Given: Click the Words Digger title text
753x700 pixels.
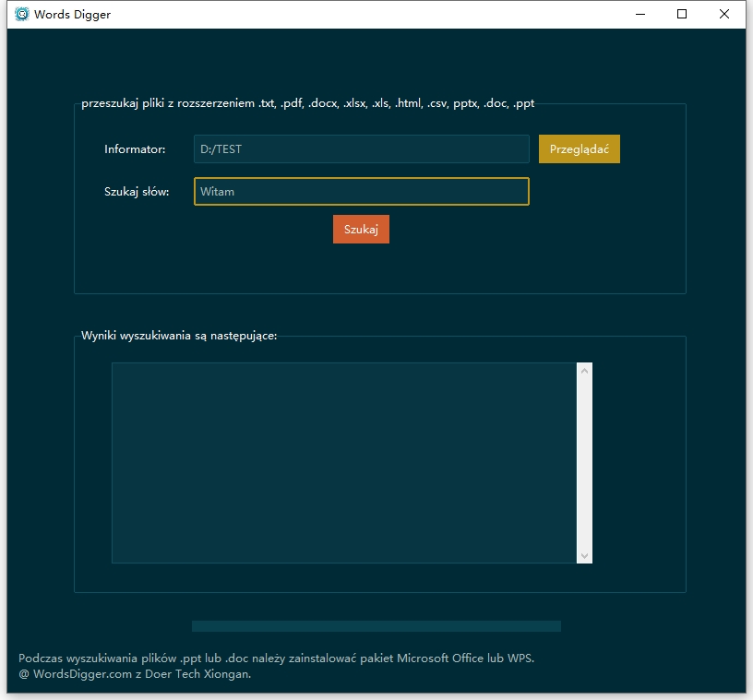Looking at the screenshot, I should click(x=73, y=15).
